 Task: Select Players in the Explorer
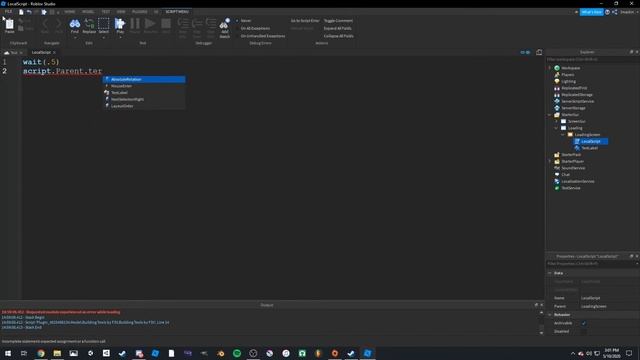tap(567, 75)
